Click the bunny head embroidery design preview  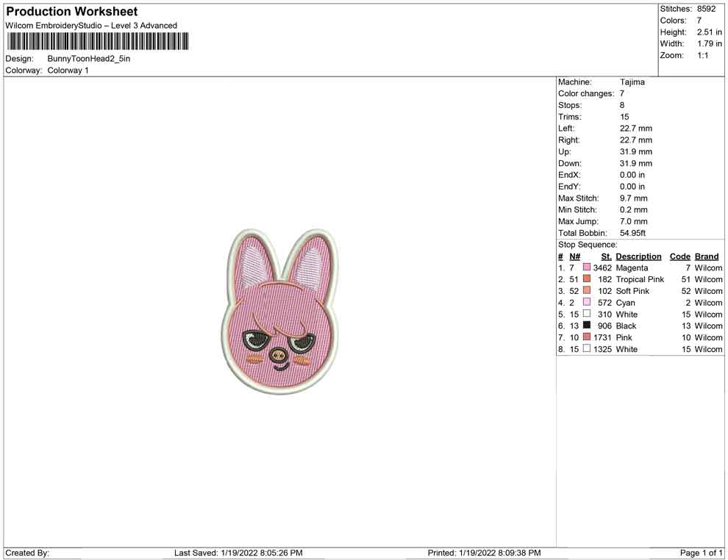[279, 312]
